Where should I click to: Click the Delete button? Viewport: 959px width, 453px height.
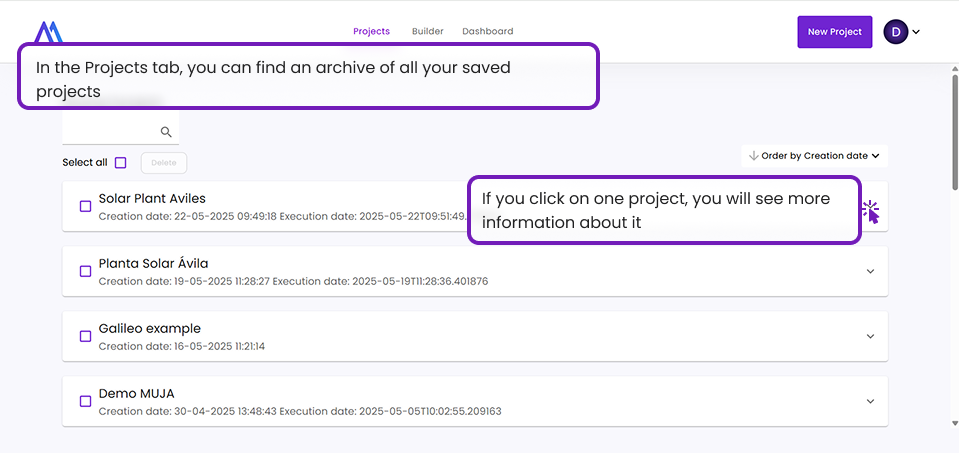coord(164,163)
